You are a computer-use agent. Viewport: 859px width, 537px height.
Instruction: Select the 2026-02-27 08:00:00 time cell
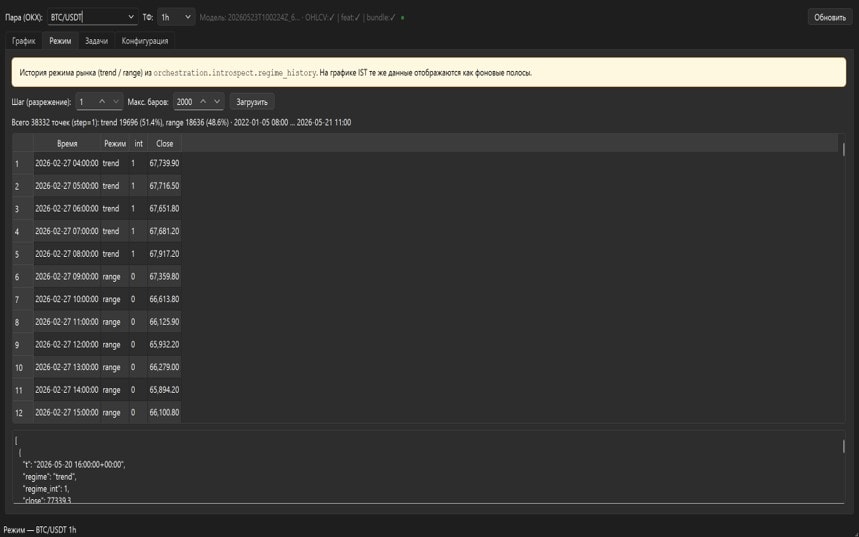point(67,254)
